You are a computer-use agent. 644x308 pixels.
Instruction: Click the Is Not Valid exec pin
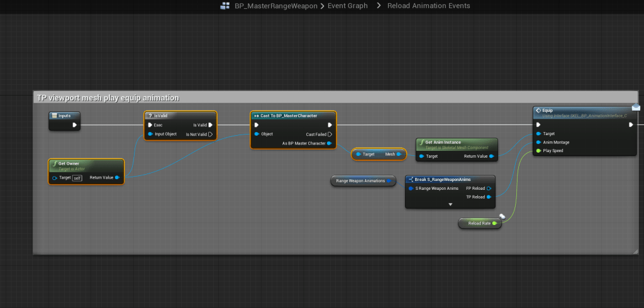tap(210, 134)
